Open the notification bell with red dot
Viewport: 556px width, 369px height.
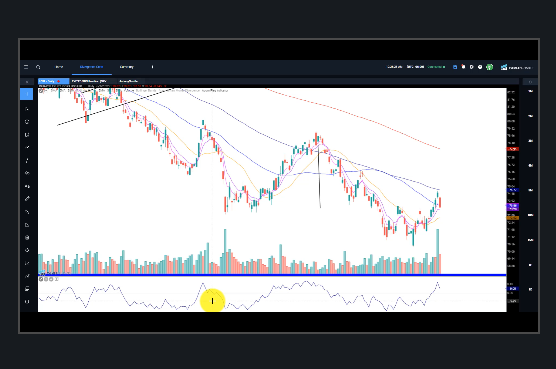tap(463, 67)
